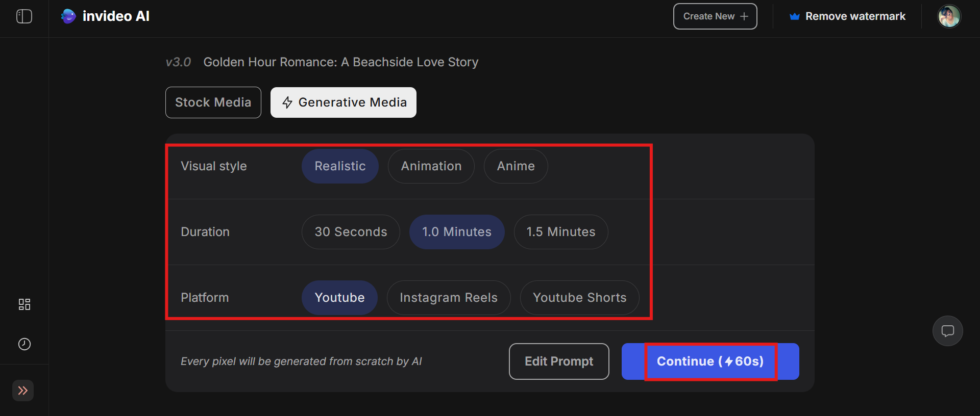Click the Platform label

pos(205,298)
